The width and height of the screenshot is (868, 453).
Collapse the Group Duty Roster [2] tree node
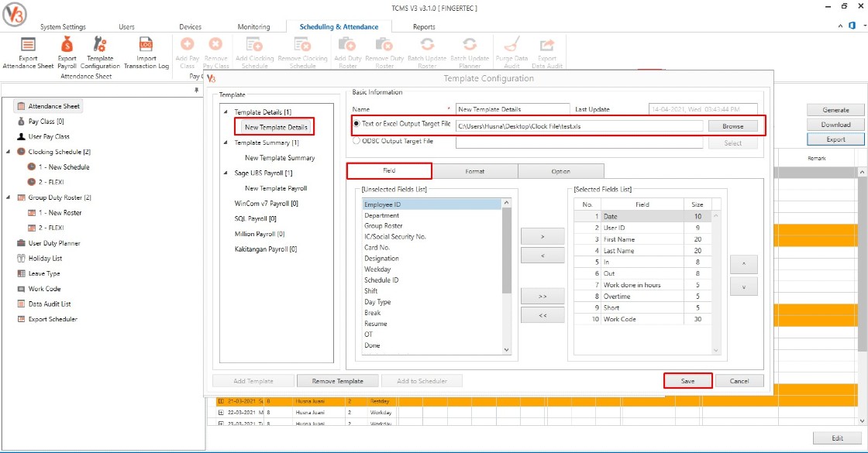(x=9, y=197)
